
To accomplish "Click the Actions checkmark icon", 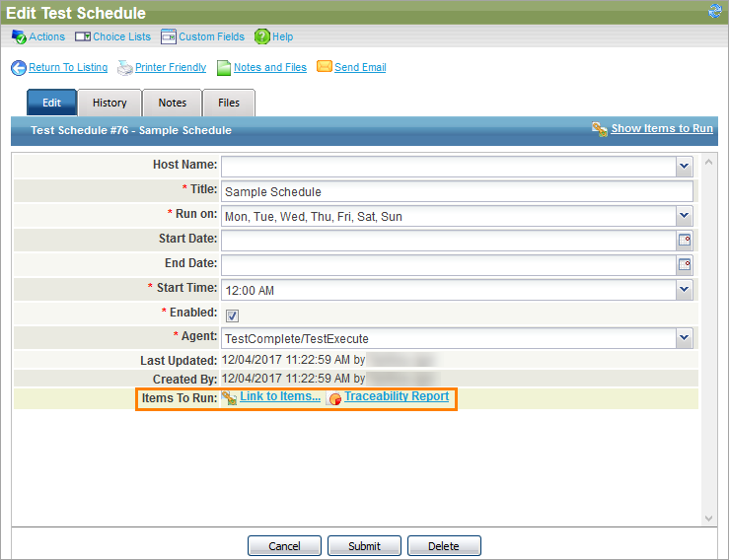I will coord(19,36).
